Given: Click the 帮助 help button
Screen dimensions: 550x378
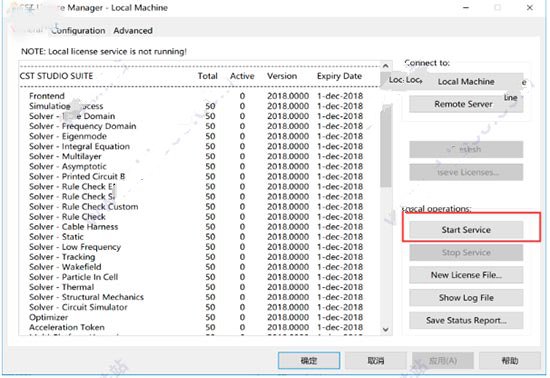Looking at the screenshot, I should point(510,360).
